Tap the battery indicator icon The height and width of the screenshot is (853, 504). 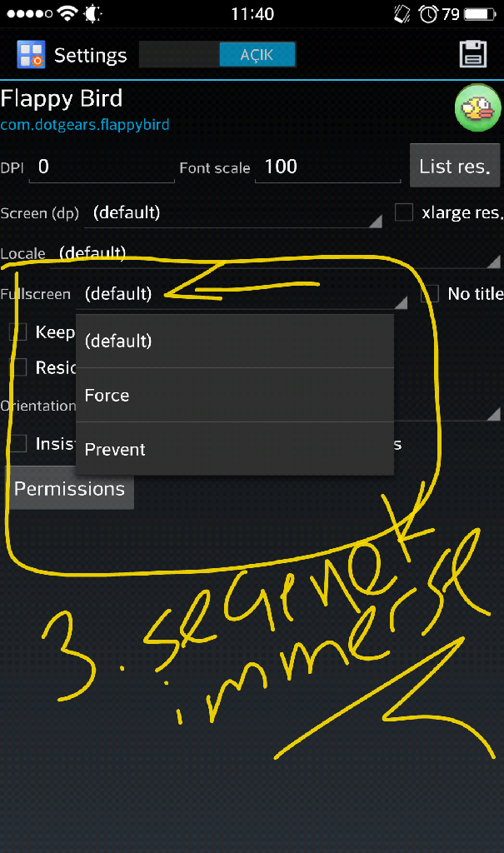480,13
